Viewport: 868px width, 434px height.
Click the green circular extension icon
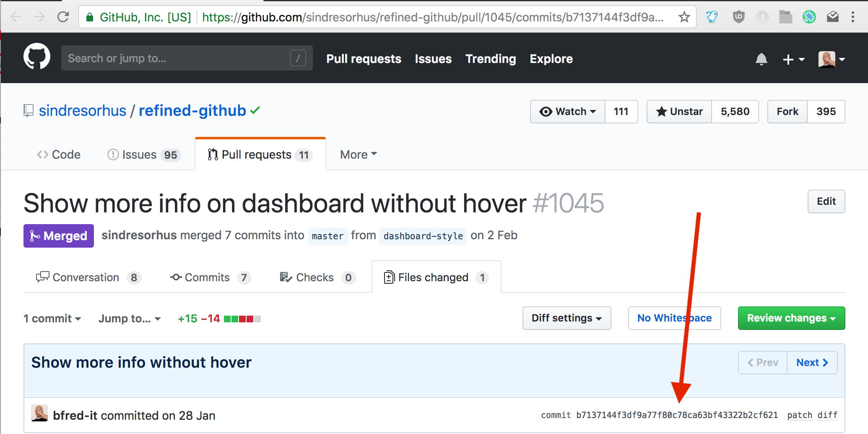(809, 17)
